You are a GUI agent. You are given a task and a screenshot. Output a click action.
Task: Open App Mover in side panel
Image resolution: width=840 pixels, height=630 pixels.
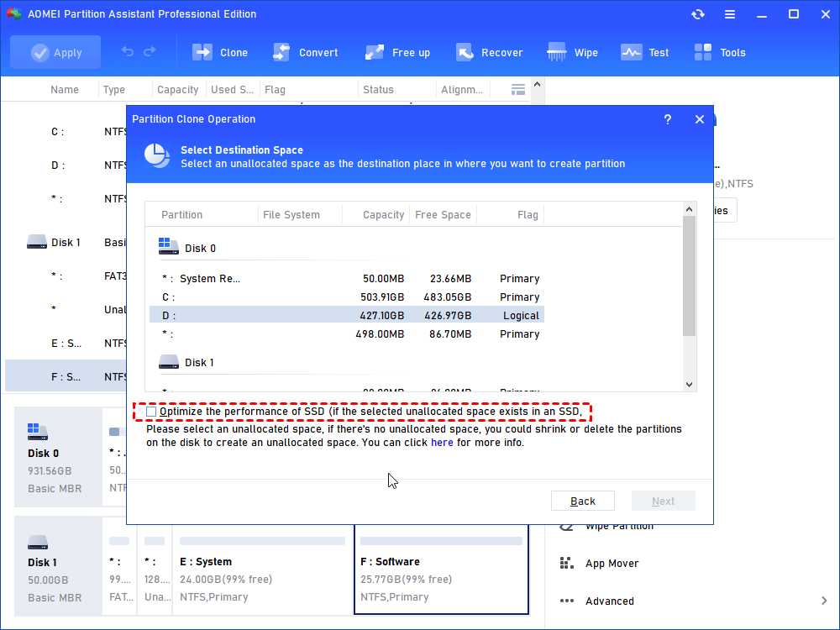pyautogui.click(x=599, y=563)
